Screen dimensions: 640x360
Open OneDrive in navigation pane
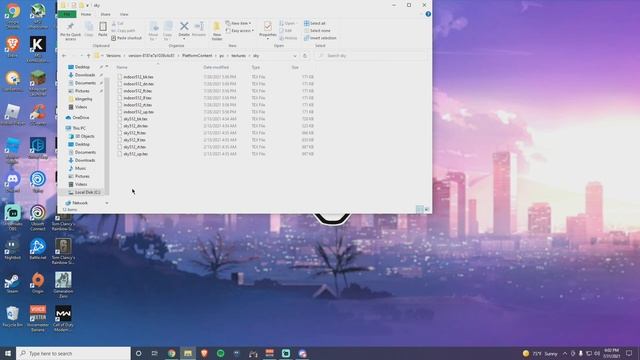pyautogui.click(x=81, y=118)
